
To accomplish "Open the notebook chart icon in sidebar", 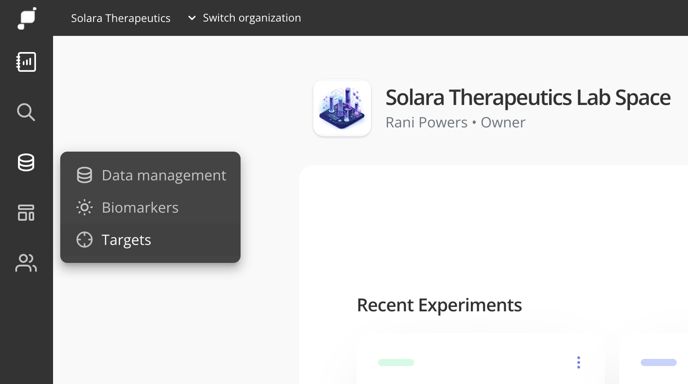I will point(26,62).
